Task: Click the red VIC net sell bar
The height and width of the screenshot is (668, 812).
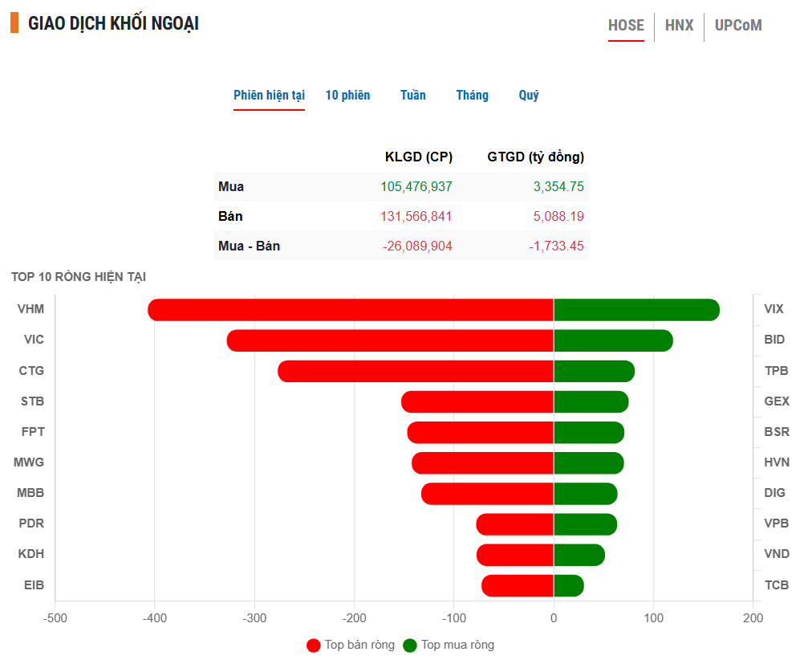Action: [390, 340]
